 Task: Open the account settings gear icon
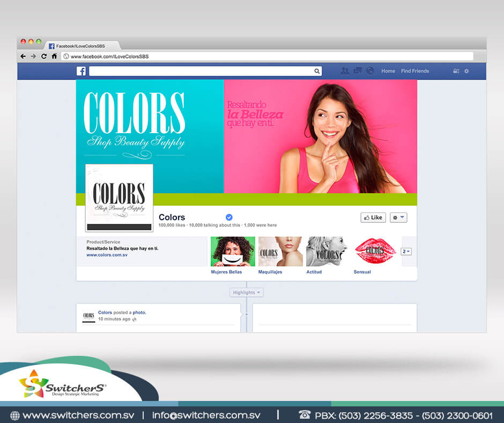[466, 71]
